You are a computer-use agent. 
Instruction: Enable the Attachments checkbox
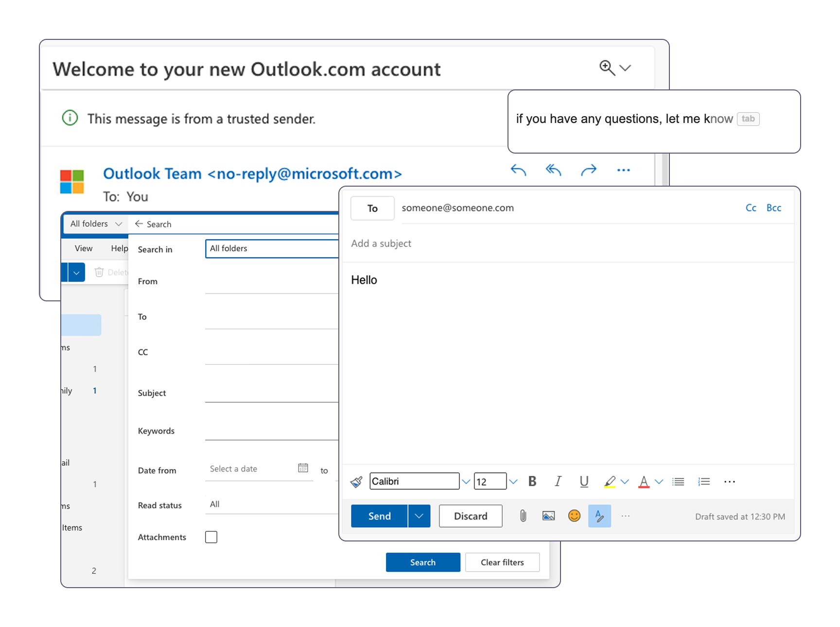(211, 537)
